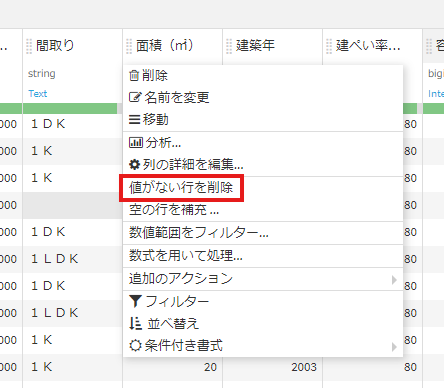
Task: Click the pencil edit icon beside 名前を変更
Action: pos(135,97)
